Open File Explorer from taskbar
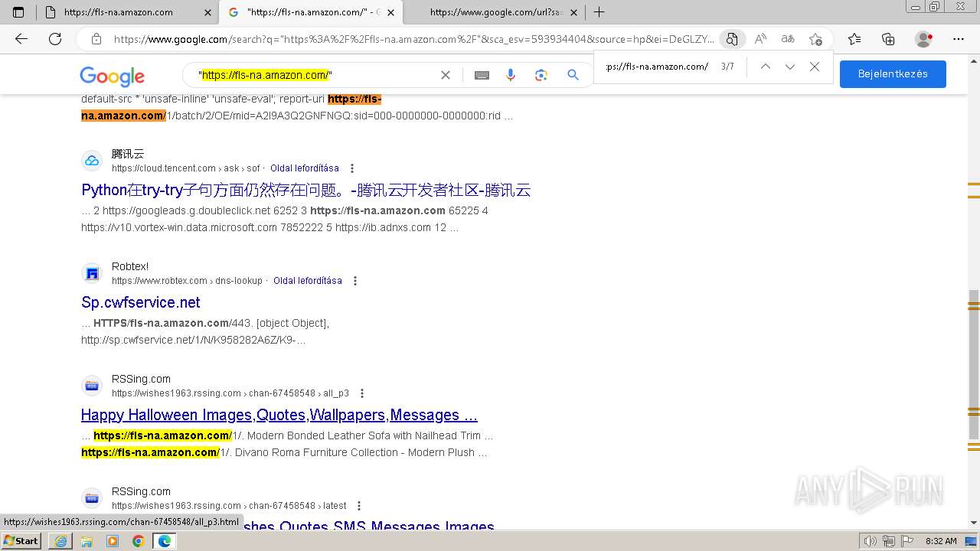 coord(87,541)
